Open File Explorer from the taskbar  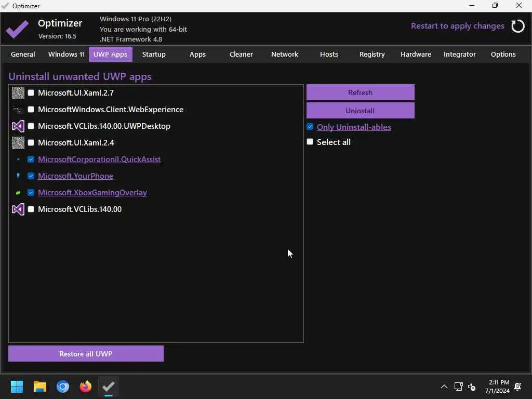[39, 387]
